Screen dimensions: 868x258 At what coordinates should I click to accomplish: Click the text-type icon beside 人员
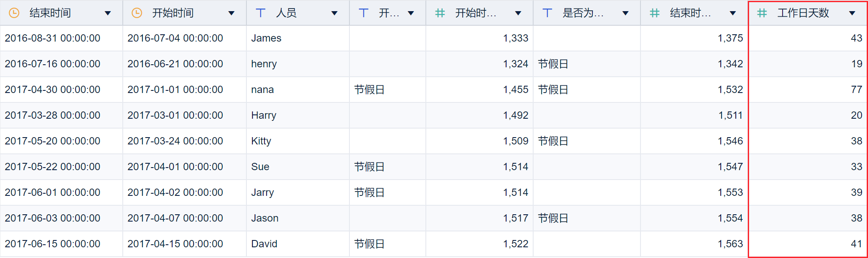click(260, 13)
